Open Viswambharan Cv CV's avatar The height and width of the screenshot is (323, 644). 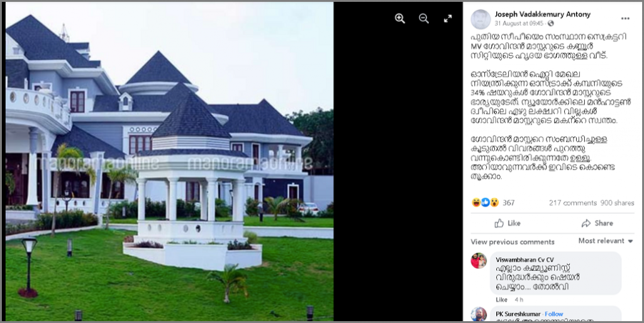[x=479, y=261]
